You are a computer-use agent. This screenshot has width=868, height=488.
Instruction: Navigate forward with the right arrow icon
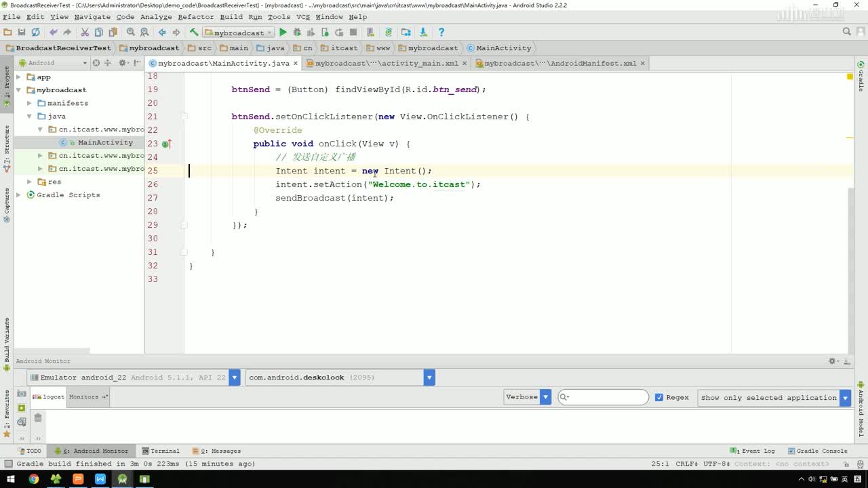[176, 32]
